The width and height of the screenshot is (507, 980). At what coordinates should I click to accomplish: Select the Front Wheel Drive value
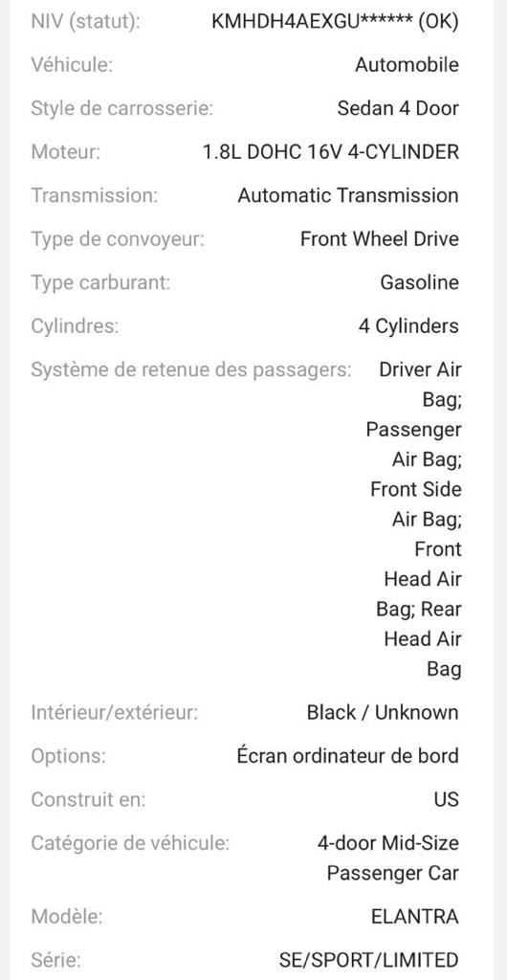pyautogui.click(x=380, y=238)
